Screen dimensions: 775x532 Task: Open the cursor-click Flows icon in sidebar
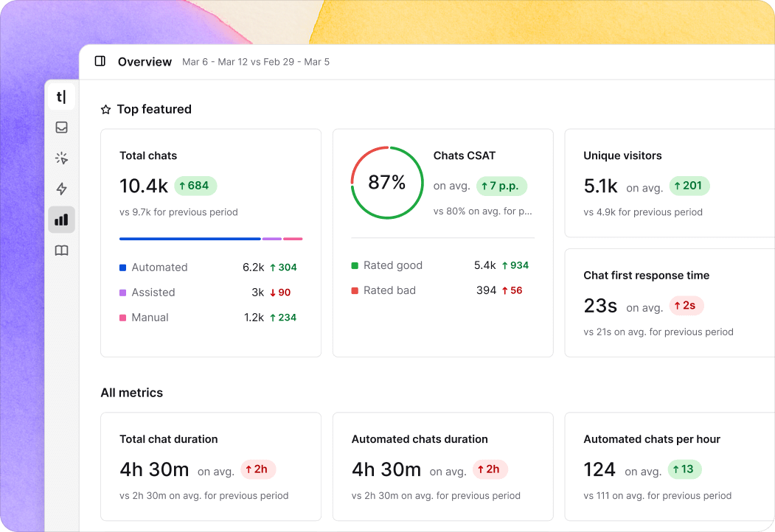(62, 158)
